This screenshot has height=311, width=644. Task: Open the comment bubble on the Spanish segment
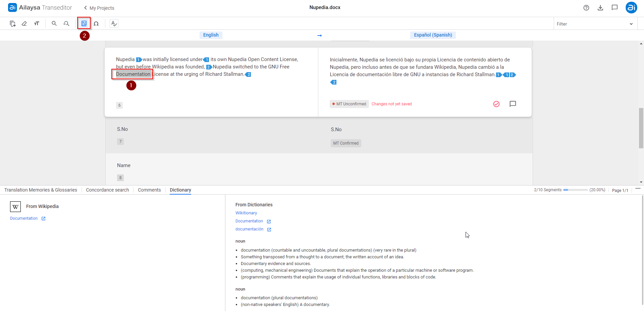tap(513, 104)
